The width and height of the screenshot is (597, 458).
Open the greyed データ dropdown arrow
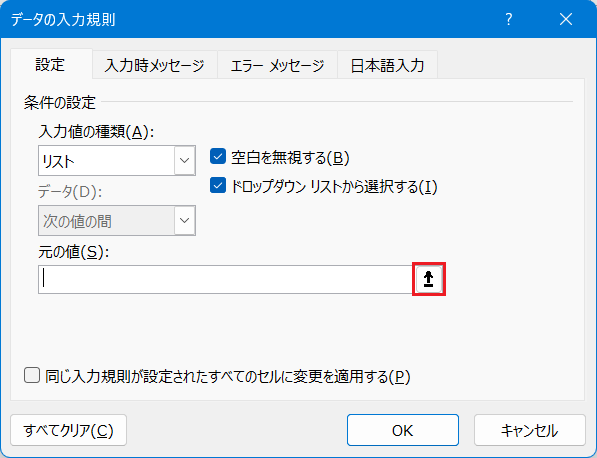(185, 220)
